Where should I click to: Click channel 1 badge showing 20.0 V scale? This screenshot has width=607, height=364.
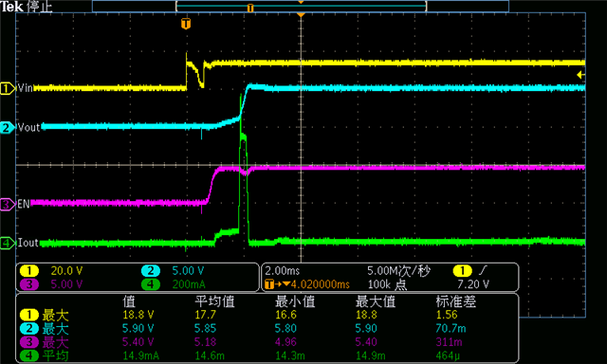click(x=29, y=271)
